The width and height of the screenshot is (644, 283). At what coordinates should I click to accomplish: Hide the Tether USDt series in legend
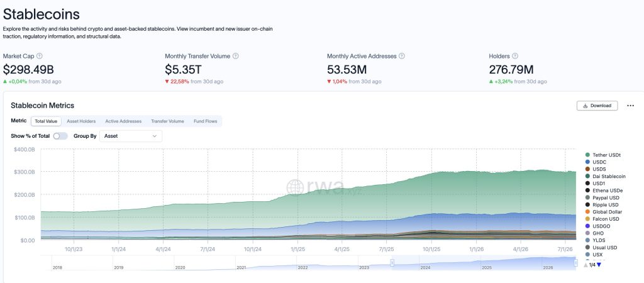click(x=603, y=155)
